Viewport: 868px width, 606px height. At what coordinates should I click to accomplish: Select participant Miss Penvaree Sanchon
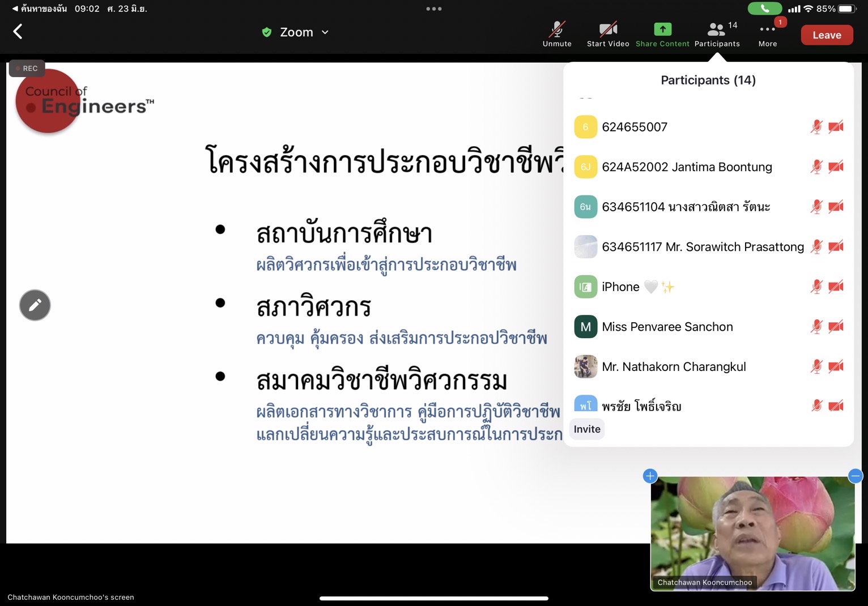667,327
